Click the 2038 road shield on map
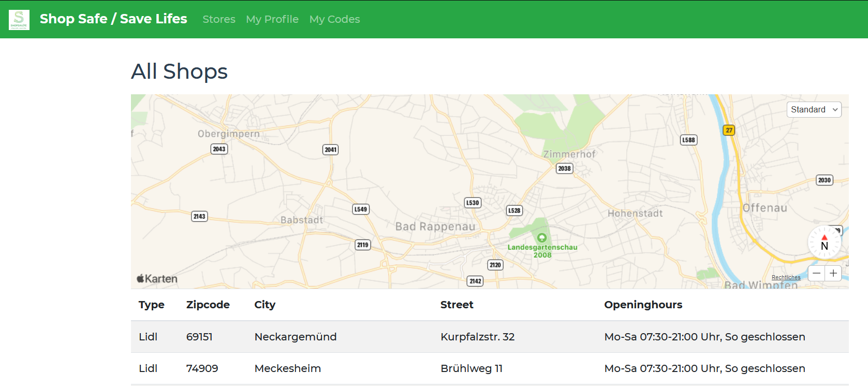The width and height of the screenshot is (868, 386). pos(565,168)
